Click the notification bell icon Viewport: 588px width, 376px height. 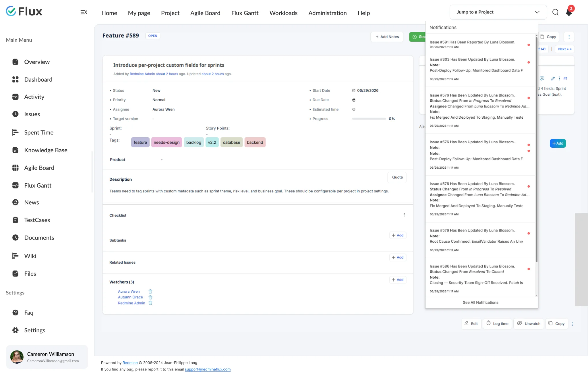[x=569, y=12]
